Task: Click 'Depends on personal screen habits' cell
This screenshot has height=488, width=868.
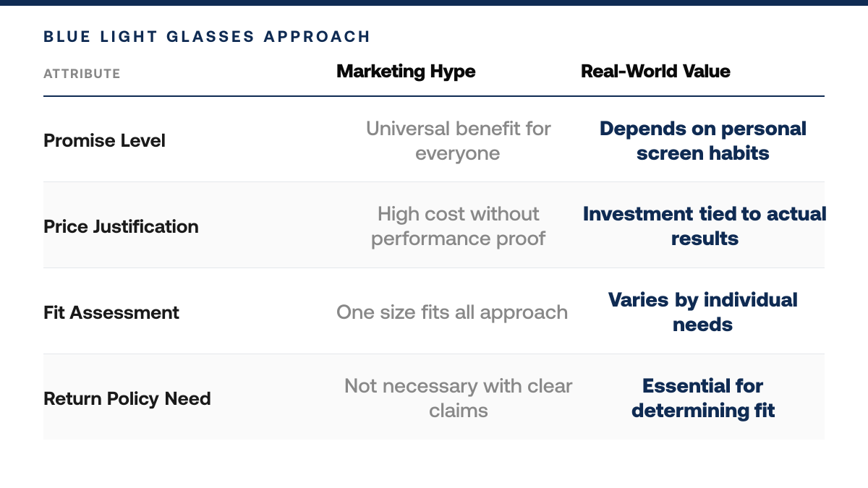Action: pyautogui.click(x=703, y=140)
